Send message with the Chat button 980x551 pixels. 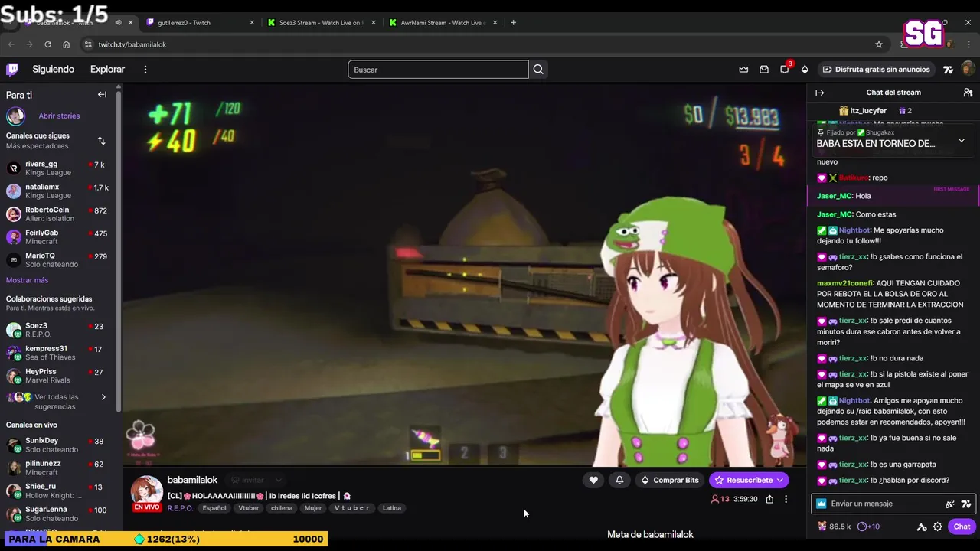962,527
